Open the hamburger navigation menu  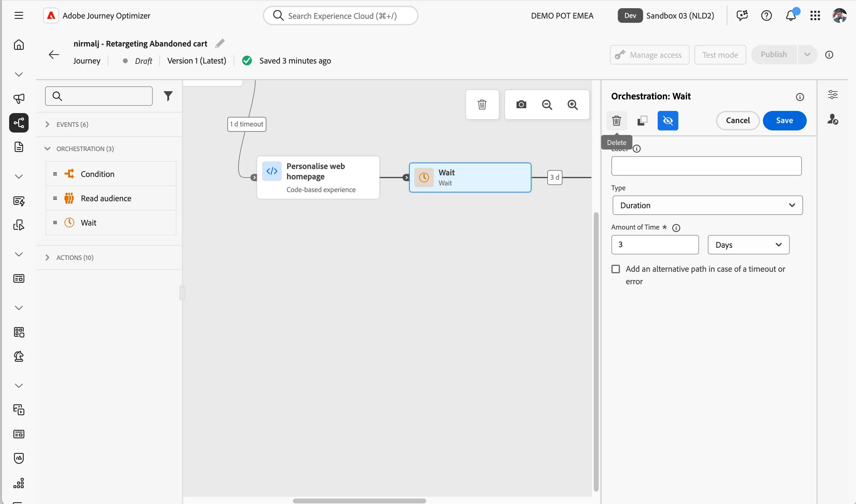[19, 16]
